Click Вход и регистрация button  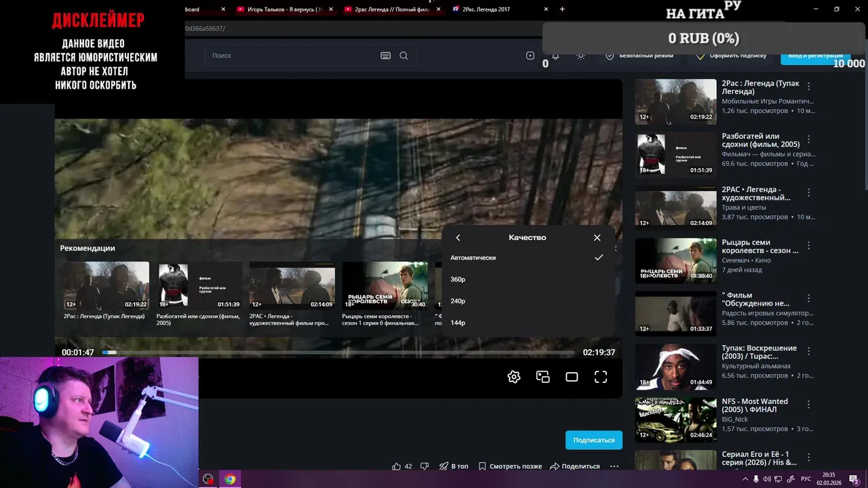point(816,56)
